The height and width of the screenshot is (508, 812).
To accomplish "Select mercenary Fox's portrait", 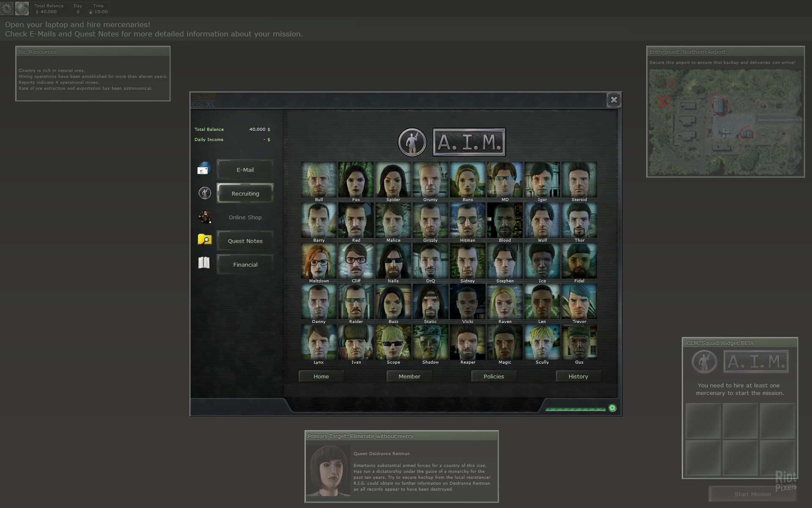I will point(356,179).
